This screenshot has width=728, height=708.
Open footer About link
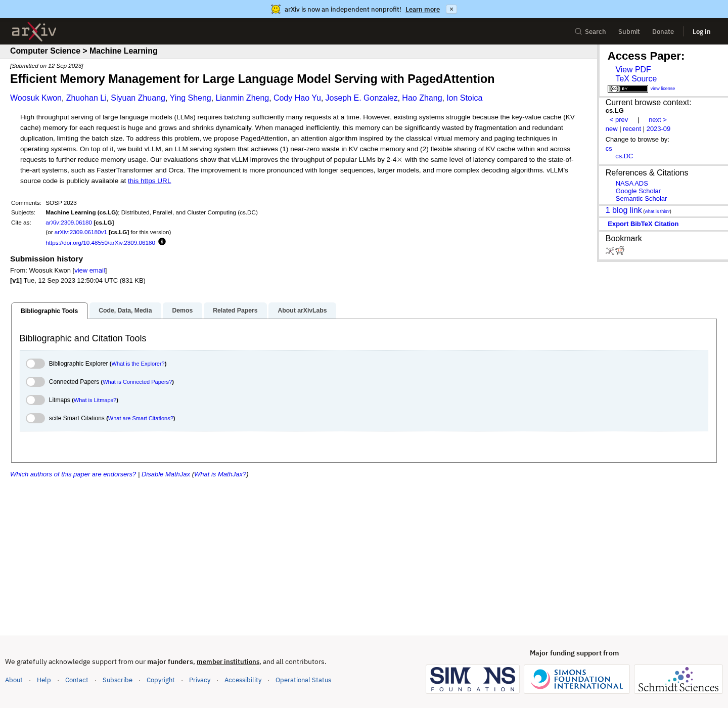[x=14, y=680]
